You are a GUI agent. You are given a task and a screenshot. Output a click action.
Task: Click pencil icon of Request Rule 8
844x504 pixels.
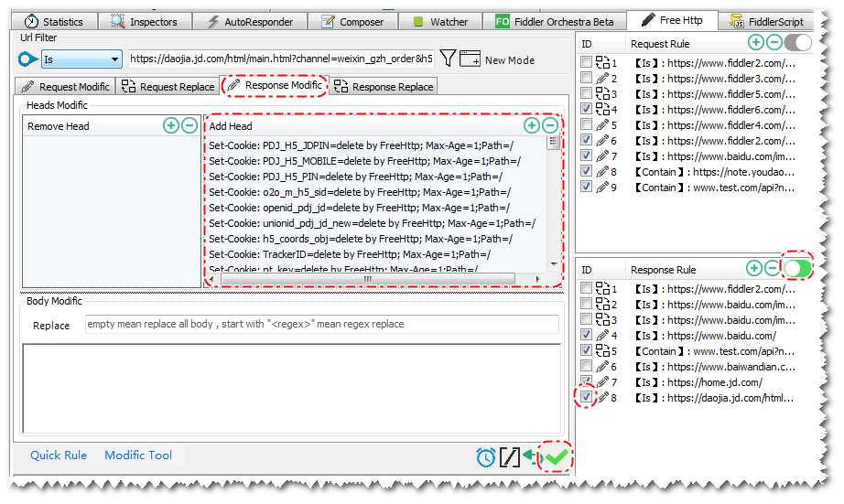click(x=602, y=172)
